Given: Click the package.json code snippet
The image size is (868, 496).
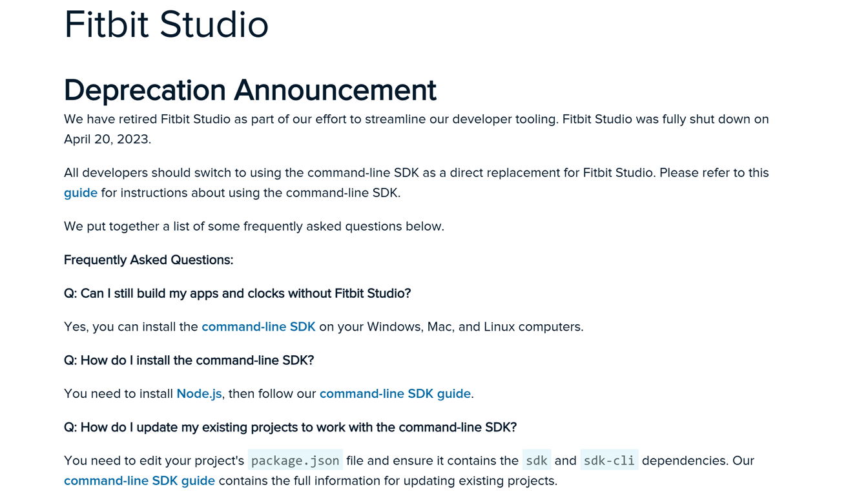Looking at the screenshot, I should click(x=295, y=461).
